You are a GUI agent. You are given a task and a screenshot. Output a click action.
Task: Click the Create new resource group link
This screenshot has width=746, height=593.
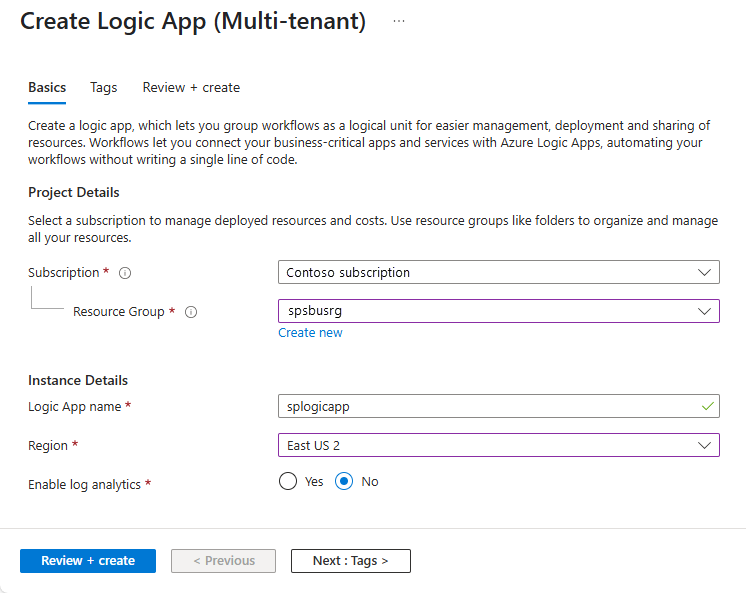tap(310, 333)
